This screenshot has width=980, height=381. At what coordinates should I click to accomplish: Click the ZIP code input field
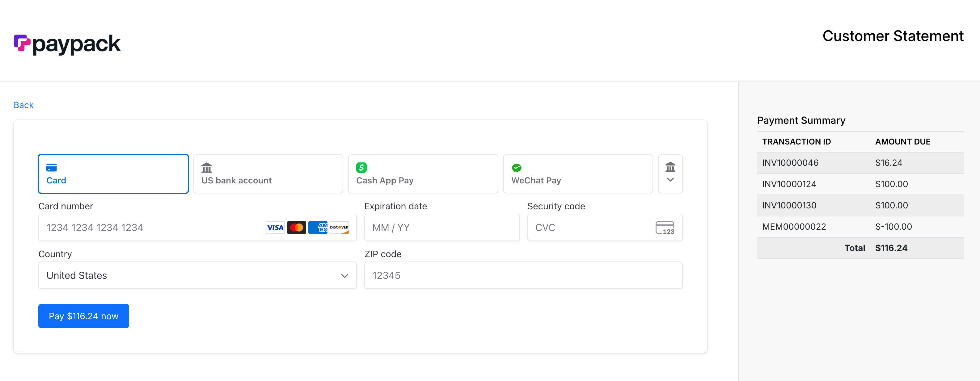pos(523,275)
